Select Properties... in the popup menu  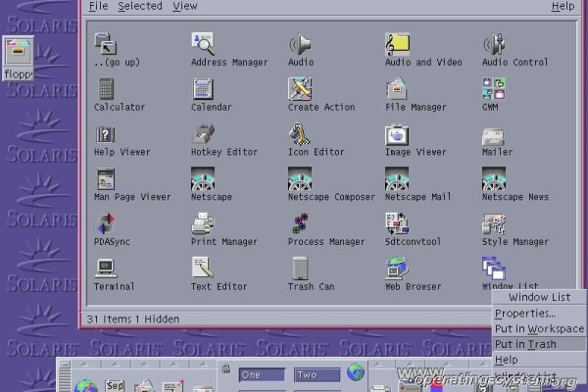[x=525, y=314]
